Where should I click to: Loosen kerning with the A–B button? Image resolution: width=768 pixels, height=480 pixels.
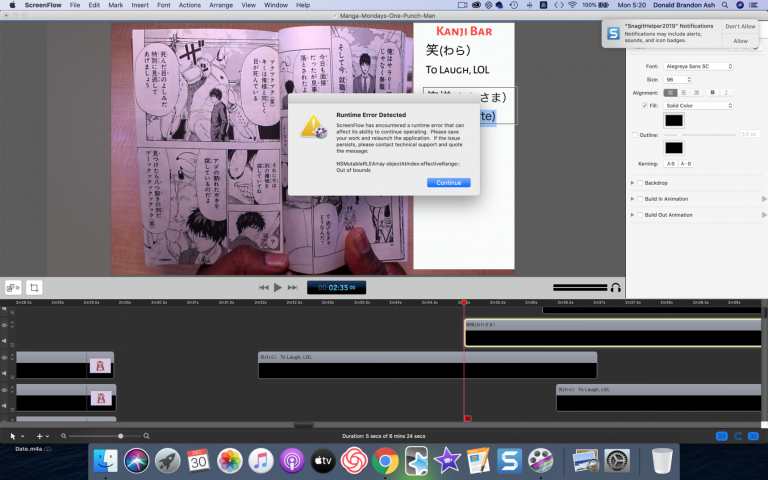686,164
